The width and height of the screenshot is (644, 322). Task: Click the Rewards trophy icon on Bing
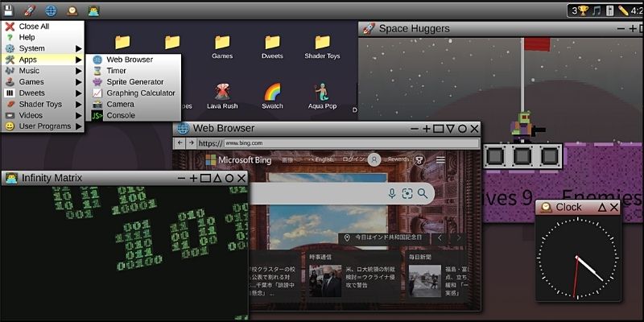tap(419, 159)
